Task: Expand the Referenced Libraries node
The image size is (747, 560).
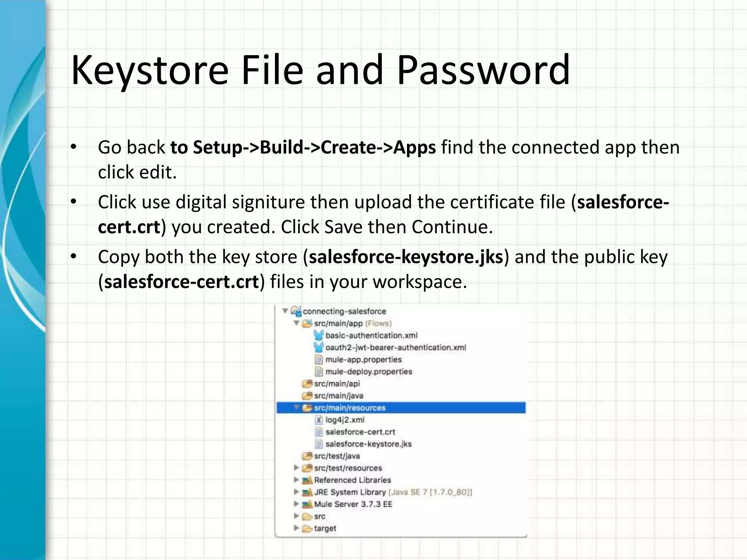Action: click(297, 480)
